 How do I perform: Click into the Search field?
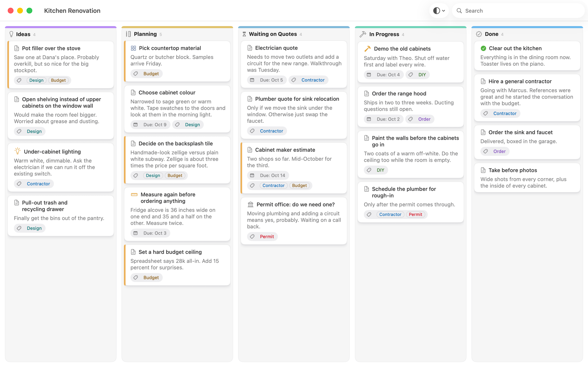point(518,11)
